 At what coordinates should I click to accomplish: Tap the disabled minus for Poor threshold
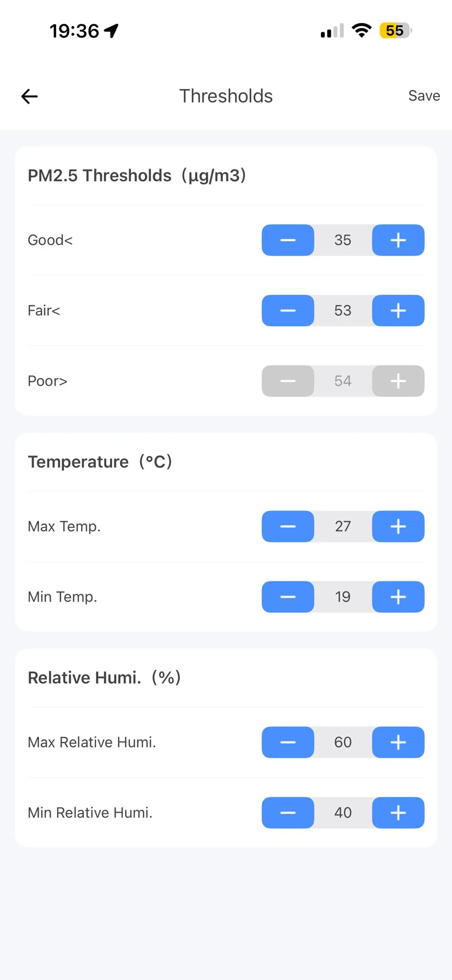tap(288, 381)
